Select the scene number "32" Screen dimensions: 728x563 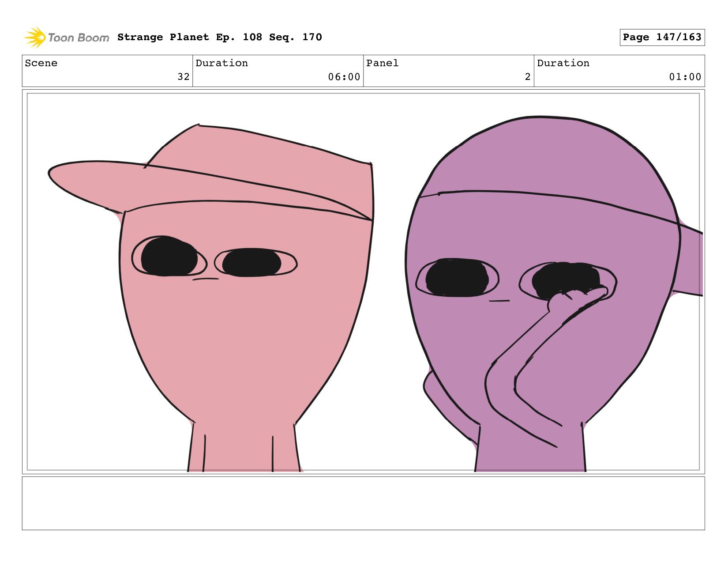tap(184, 77)
